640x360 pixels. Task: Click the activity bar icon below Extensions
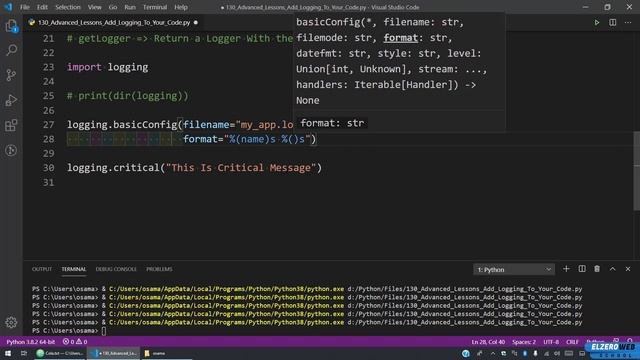click(x=11, y=150)
